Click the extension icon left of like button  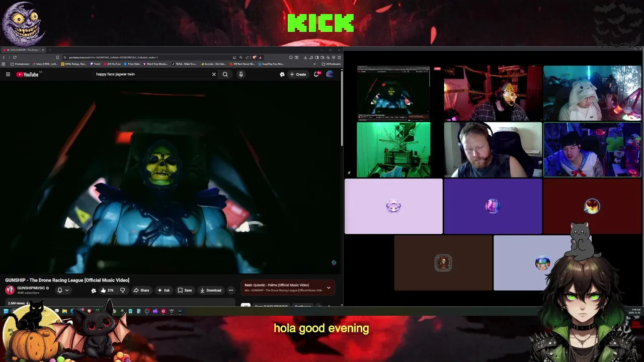(x=93, y=290)
